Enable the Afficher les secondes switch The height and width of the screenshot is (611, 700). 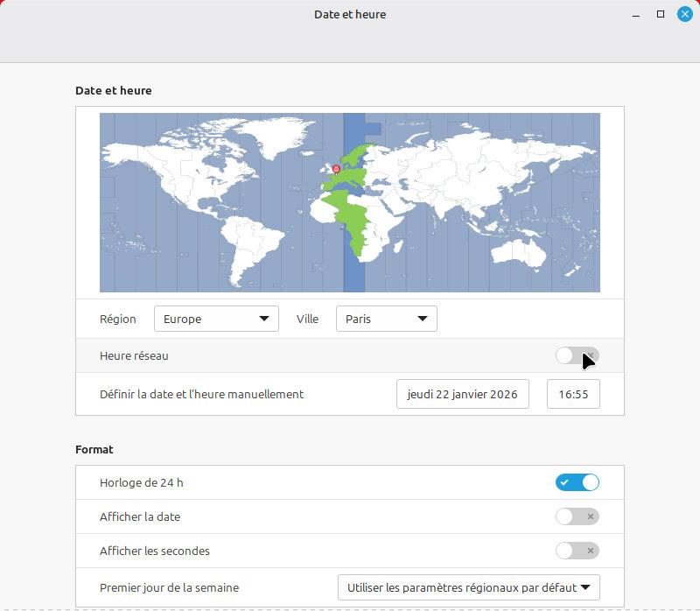click(x=577, y=551)
